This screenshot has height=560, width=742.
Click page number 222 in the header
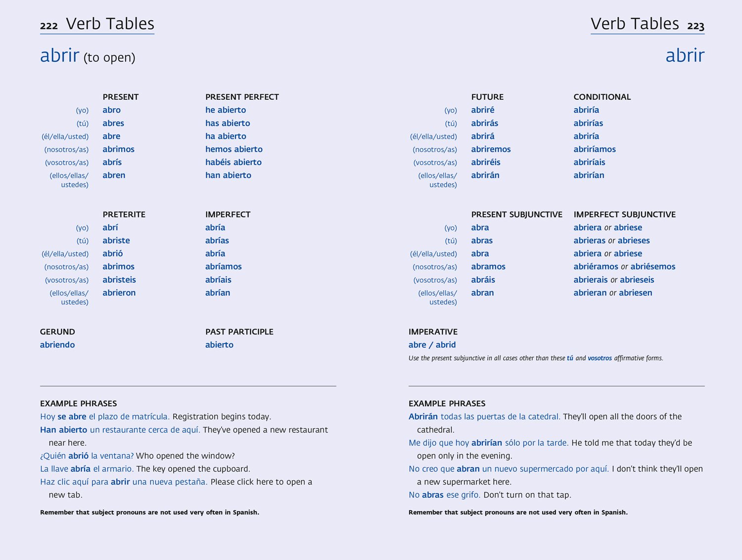pos(49,26)
